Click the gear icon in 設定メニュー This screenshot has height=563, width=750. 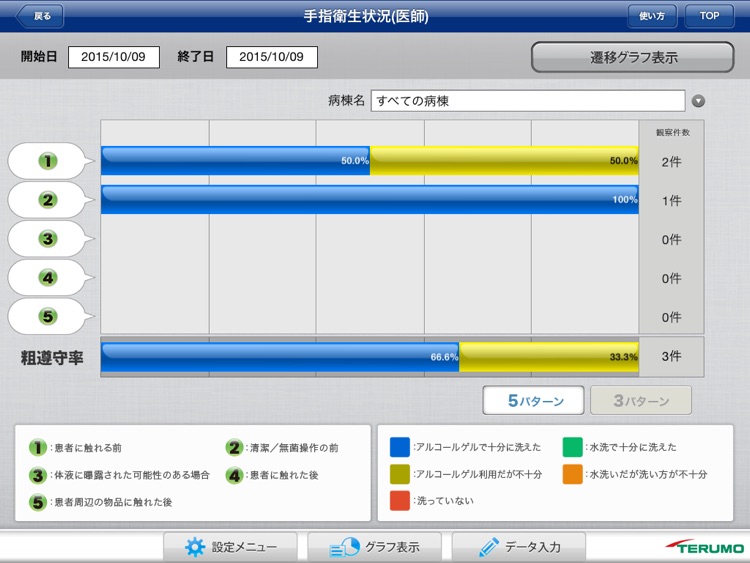pyautogui.click(x=195, y=547)
